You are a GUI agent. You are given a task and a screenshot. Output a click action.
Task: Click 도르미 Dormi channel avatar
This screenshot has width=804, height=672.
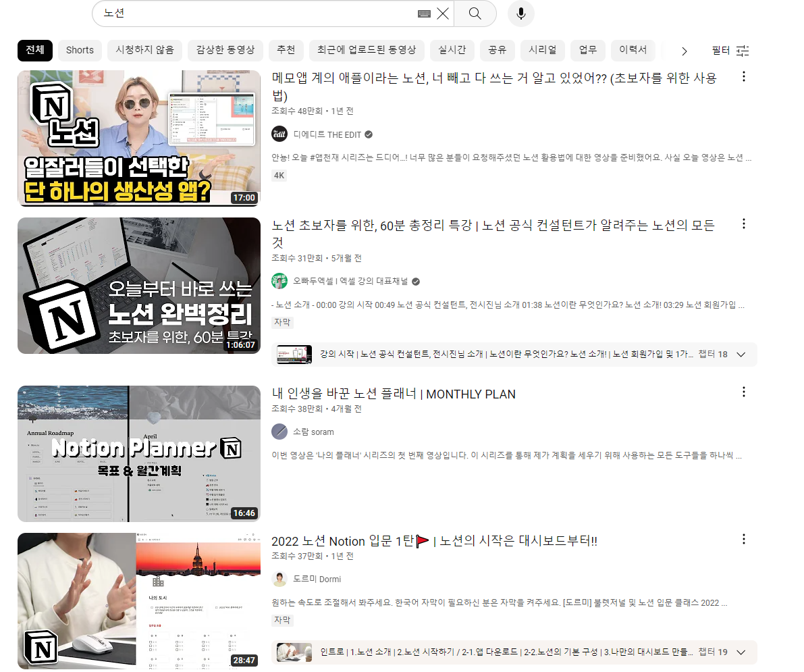pyautogui.click(x=279, y=579)
